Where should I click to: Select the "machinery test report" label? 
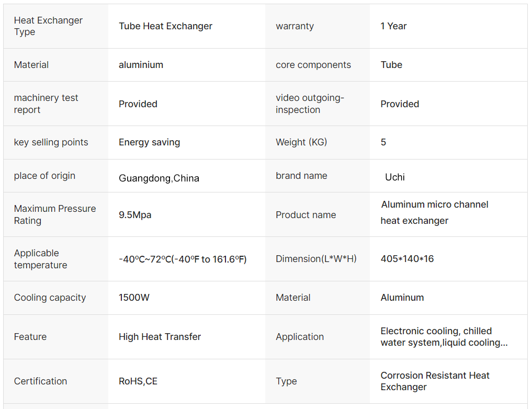pos(46,104)
